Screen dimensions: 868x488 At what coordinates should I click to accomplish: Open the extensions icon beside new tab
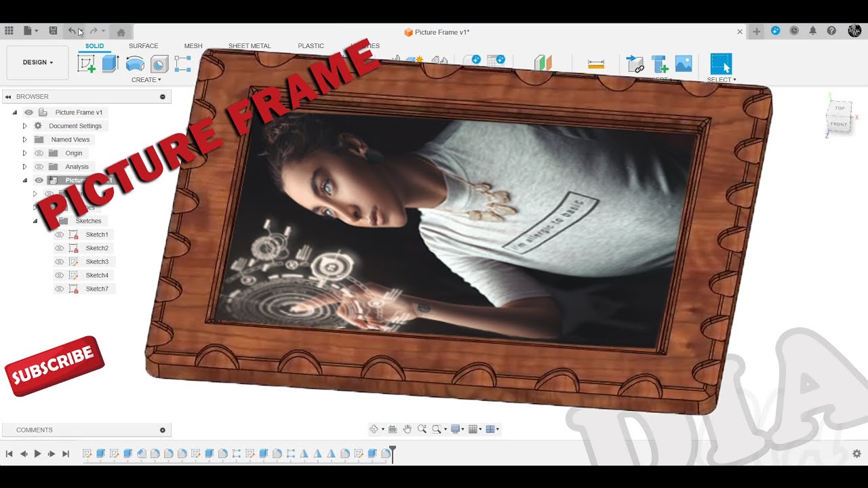[776, 31]
